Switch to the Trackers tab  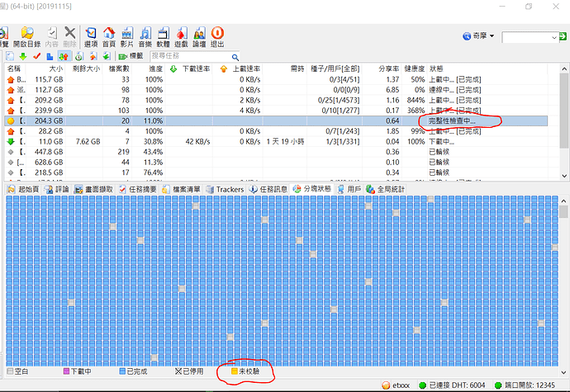[225, 189]
